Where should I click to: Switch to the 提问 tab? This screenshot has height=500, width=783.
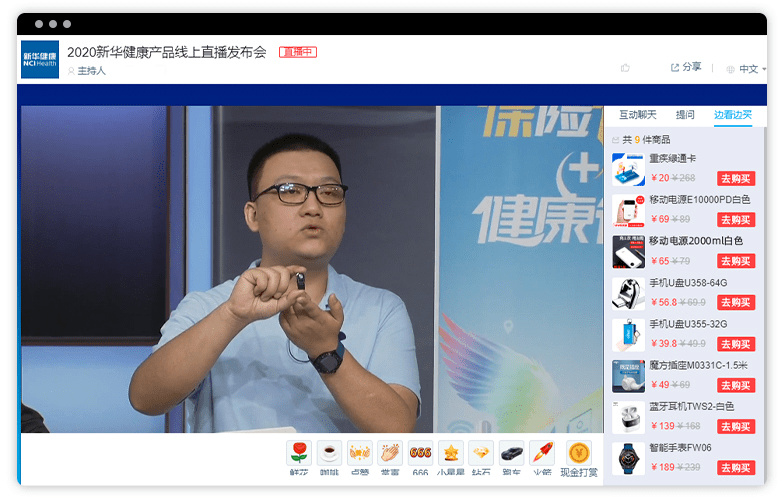tap(685, 115)
